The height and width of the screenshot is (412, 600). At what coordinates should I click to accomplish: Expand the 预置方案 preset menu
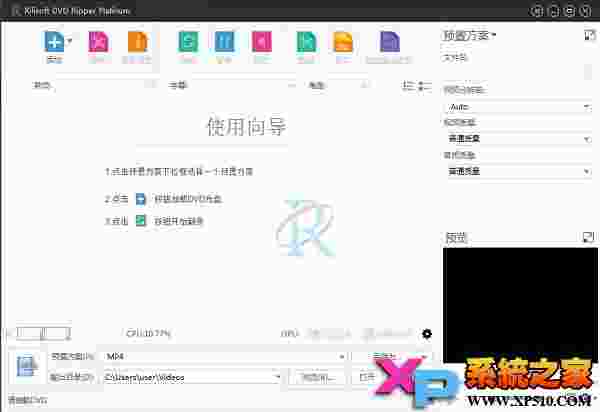pos(469,36)
